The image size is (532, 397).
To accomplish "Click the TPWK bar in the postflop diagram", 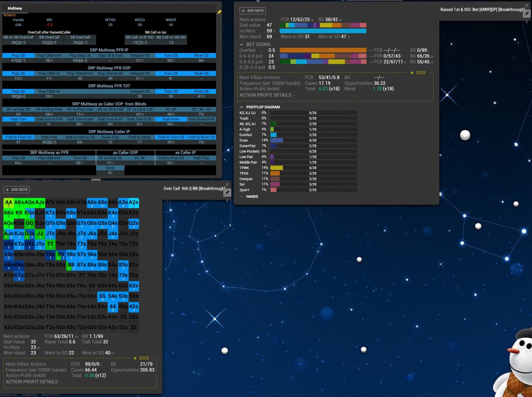I will tap(277, 168).
